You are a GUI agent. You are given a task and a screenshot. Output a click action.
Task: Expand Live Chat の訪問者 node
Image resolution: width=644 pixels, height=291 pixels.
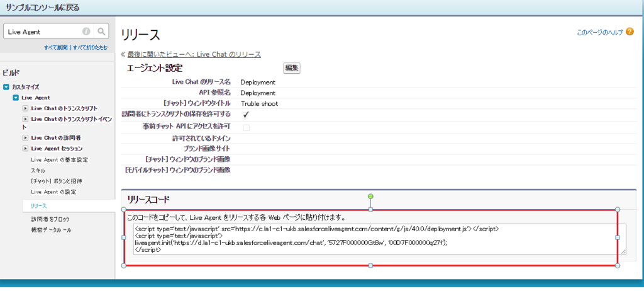click(x=25, y=137)
